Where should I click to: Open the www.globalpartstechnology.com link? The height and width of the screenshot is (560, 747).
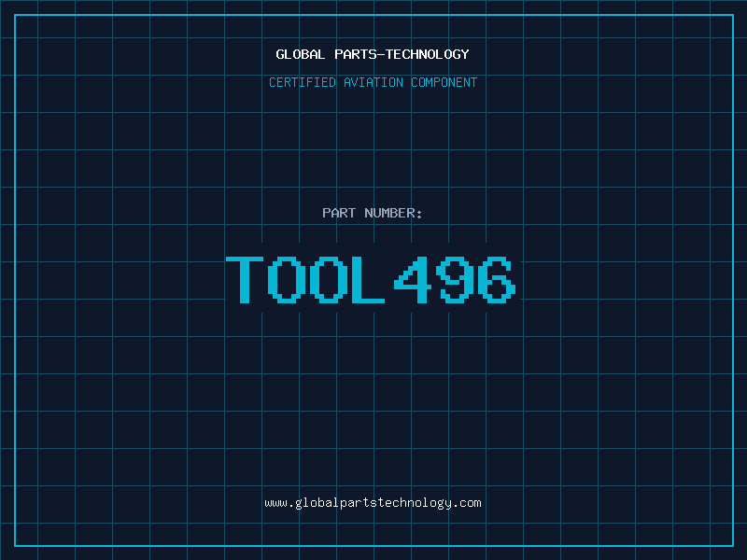click(373, 503)
